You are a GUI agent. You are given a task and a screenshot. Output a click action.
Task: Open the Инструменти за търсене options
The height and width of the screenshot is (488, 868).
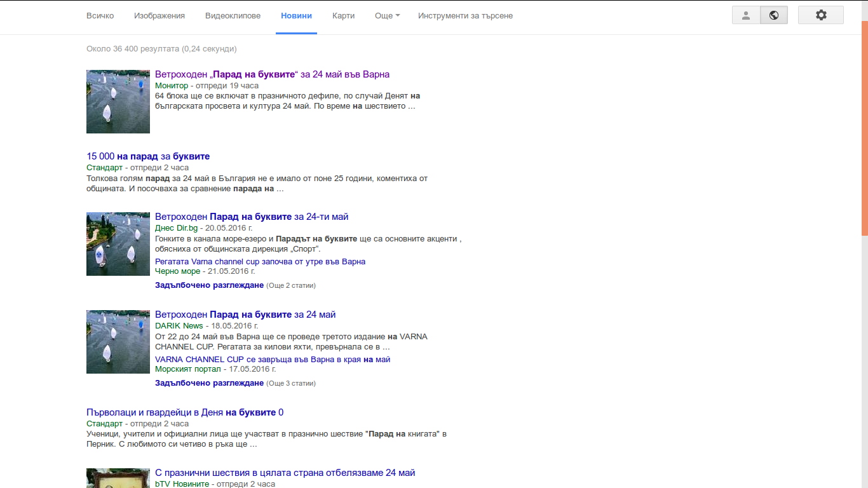(x=465, y=16)
